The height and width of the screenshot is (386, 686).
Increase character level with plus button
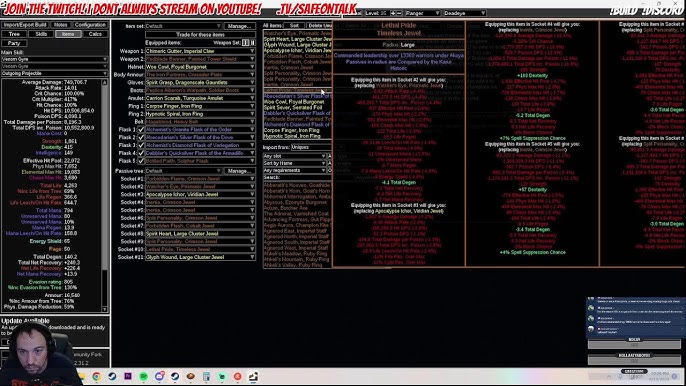(393, 13)
